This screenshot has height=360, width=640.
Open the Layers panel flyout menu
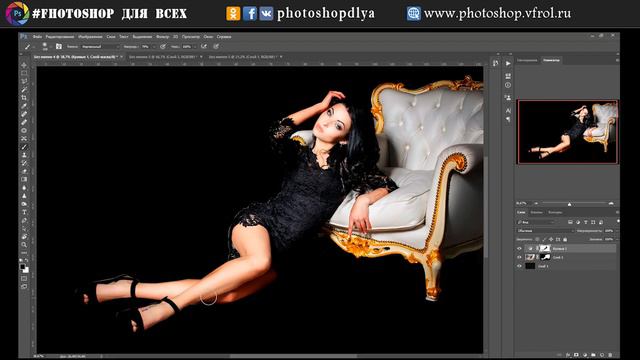tap(617, 213)
